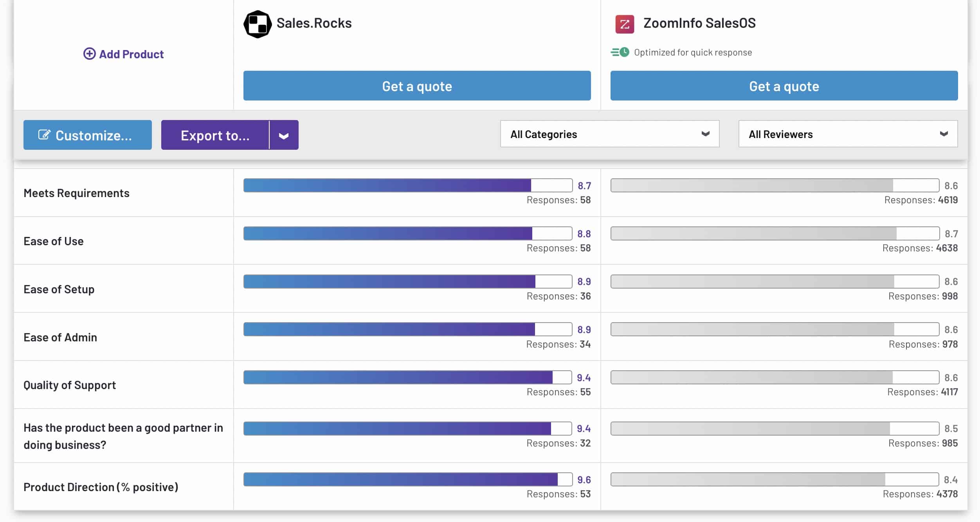This screenshot has height=522, width=980.
Task: Request a quote for ZoomInfo SalesOS
Action: [x=784, y=86]
